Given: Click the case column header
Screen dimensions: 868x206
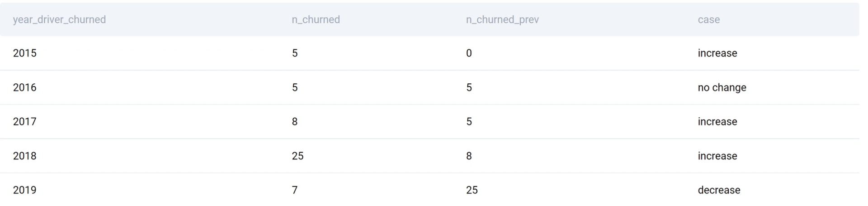Looking at the screenshot, I should [x=708, y=19].
